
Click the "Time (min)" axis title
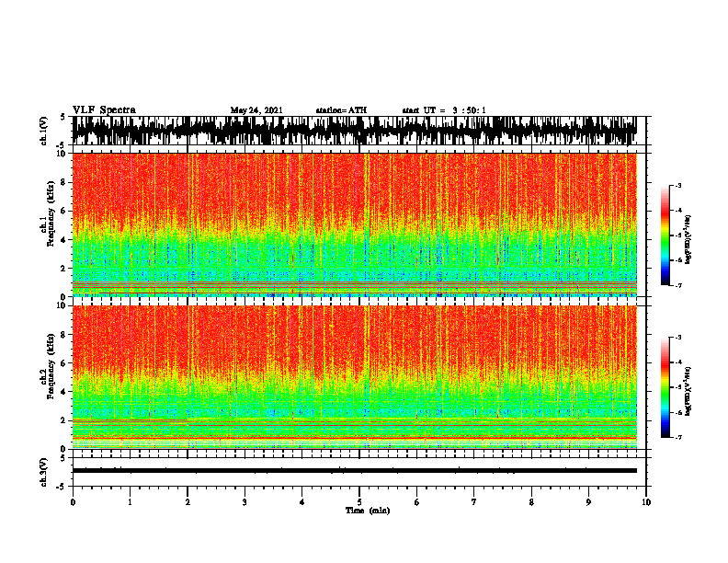[x=368, y=511]
